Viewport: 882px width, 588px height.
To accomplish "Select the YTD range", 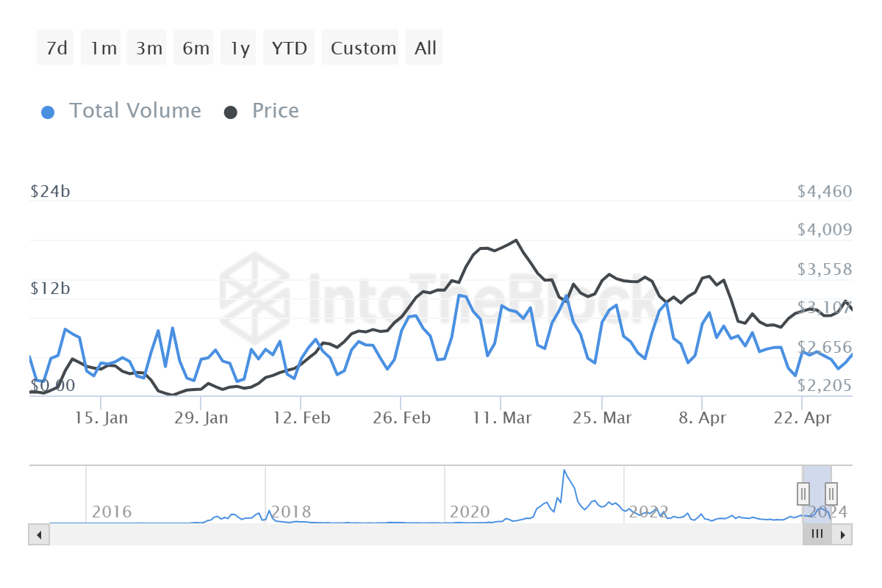I will (289, 49).
